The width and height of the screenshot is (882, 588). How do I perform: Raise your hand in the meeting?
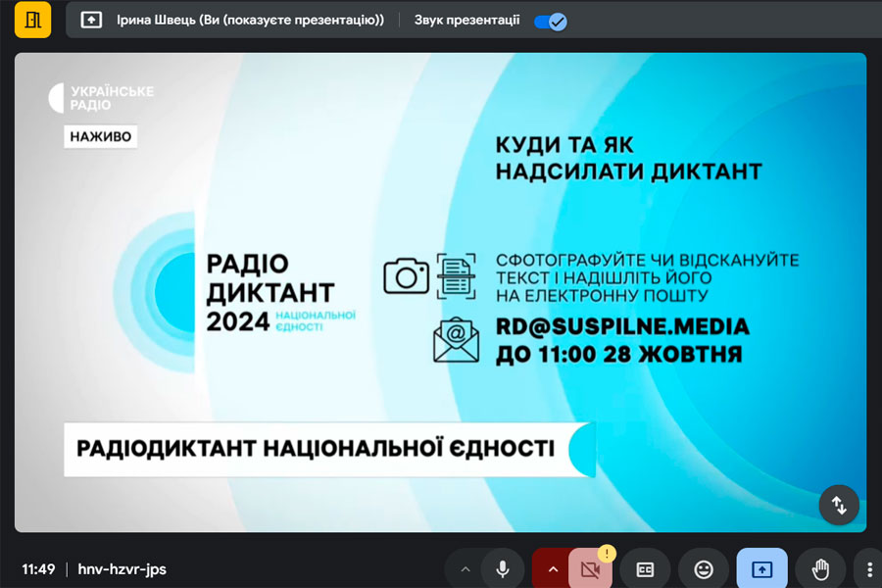[x=820, y=569]
